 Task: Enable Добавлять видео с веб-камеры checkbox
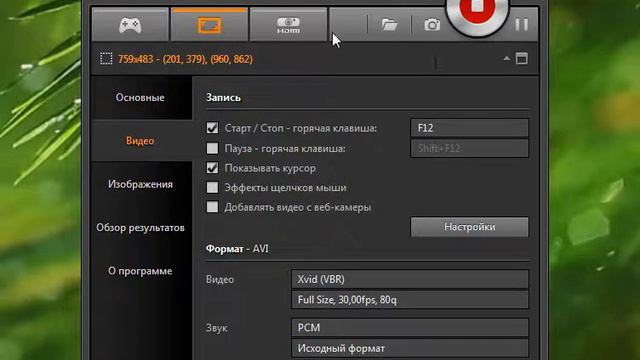click(x=212, y=207)
